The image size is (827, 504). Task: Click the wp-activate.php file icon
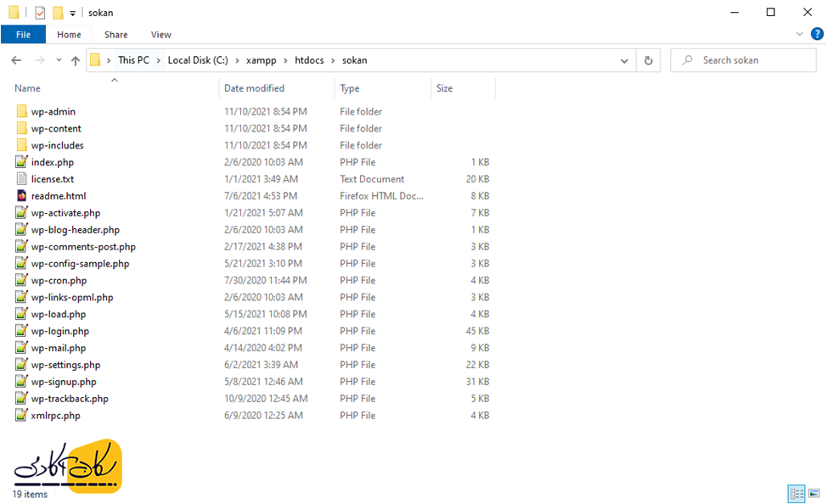(x=21, y=212)
